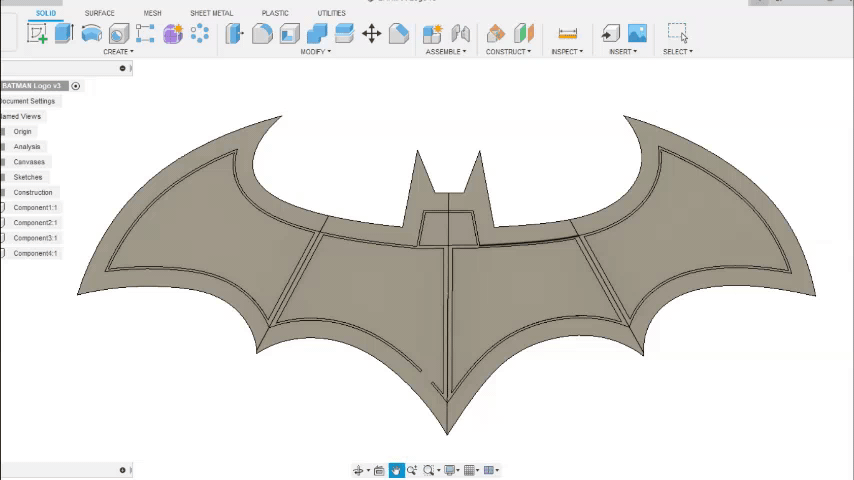The image size is (854, 480).
Task: Open the Viewports dropdown arrow
Action: [x=497, y=471]
